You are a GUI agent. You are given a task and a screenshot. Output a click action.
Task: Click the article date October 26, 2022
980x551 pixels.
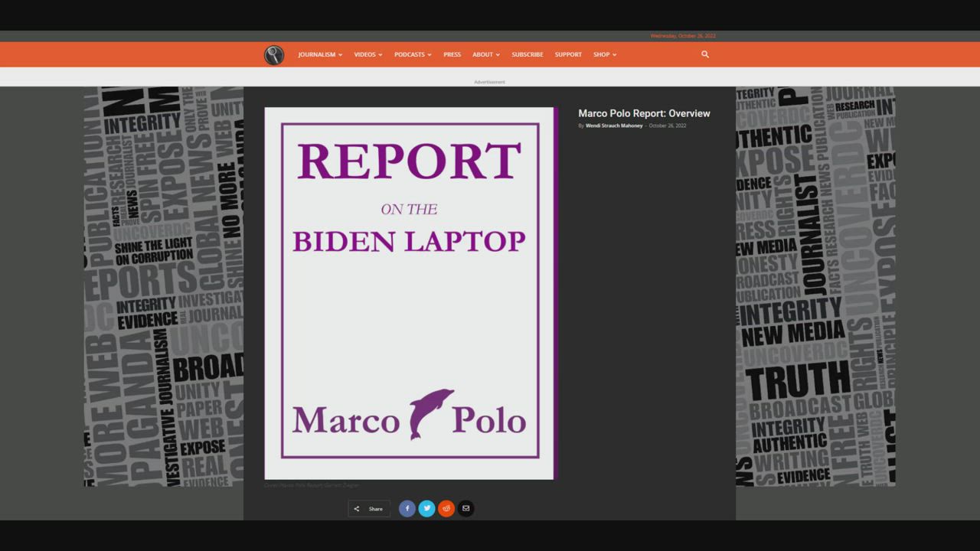coord(668,126)
